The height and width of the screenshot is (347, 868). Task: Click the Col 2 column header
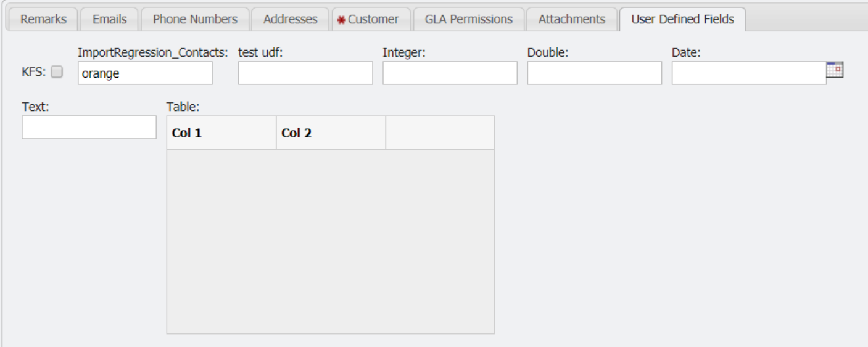tap(331, 133)
